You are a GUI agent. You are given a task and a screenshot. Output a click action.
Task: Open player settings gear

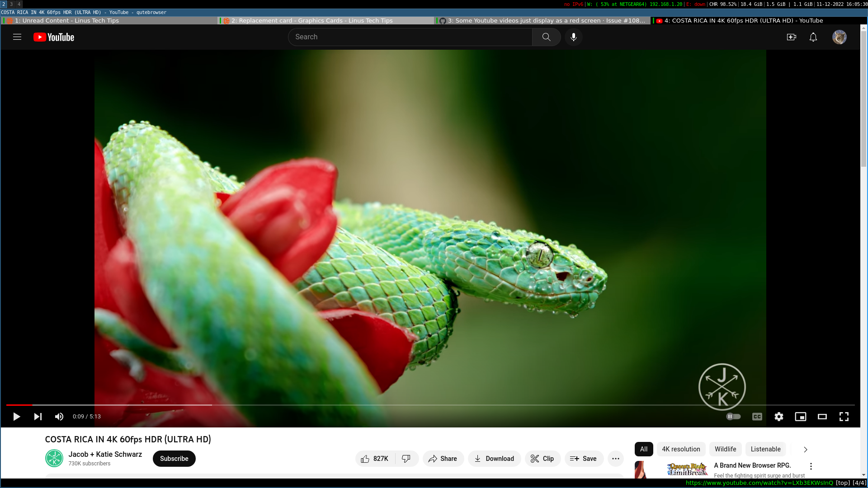click(x=778, y=417)
